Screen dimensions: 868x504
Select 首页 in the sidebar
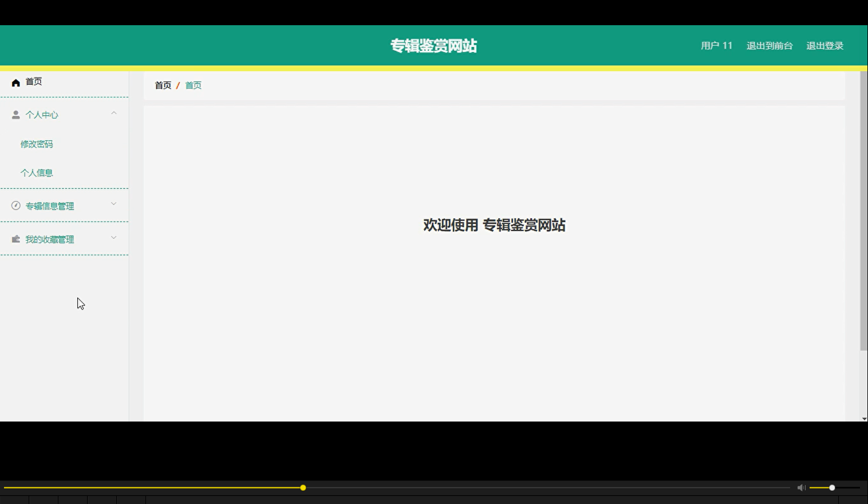pos(32,81)
